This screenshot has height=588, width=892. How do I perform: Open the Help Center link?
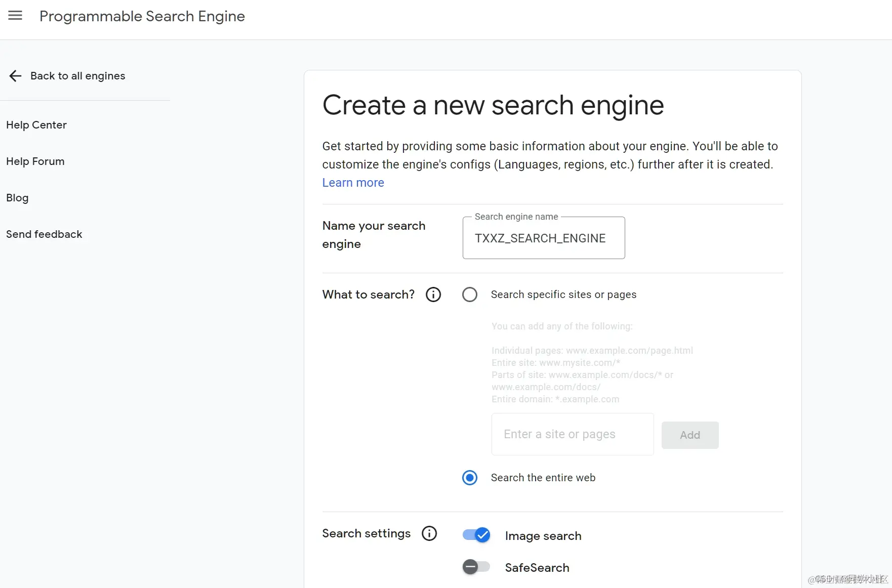36,125
